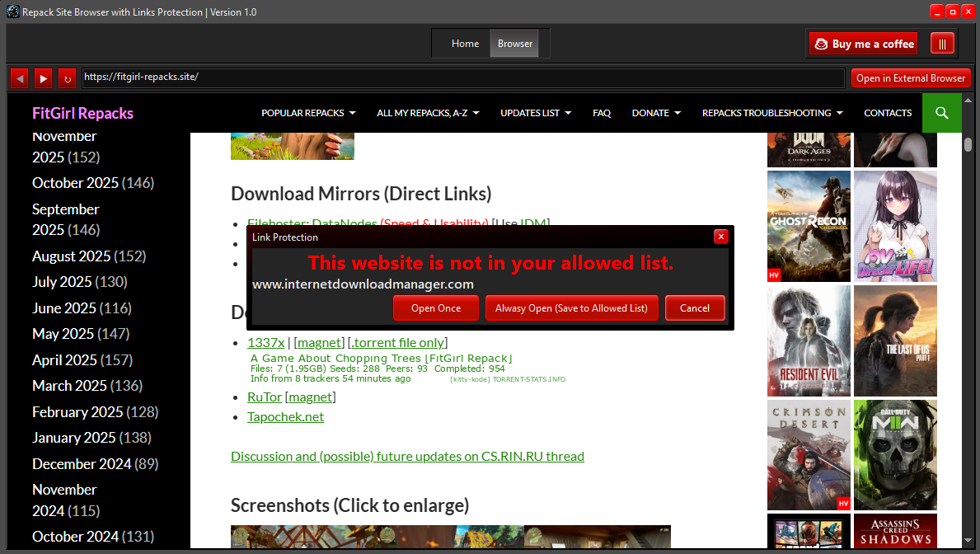This screenshot has height=554, width=980.
Task: Choose Alwasy Open (Save to Allowed List)
Action: pos(571,308)
